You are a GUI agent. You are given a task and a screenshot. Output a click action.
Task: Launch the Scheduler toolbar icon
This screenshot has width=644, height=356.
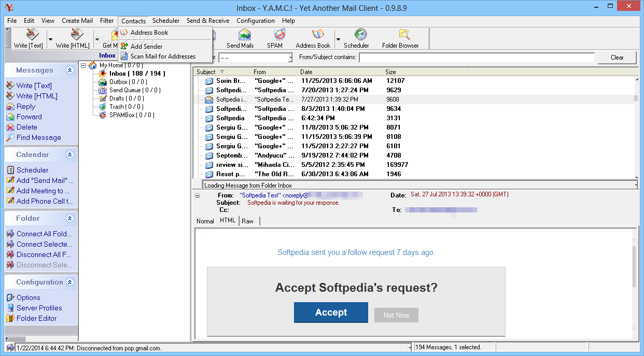point(361,35)
